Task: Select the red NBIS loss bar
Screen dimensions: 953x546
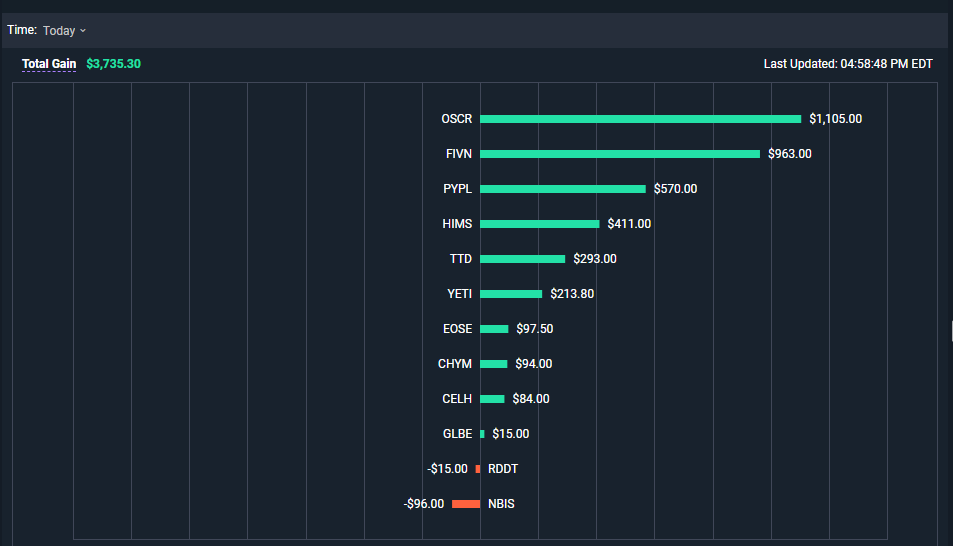Action: (x=466, y=503)
